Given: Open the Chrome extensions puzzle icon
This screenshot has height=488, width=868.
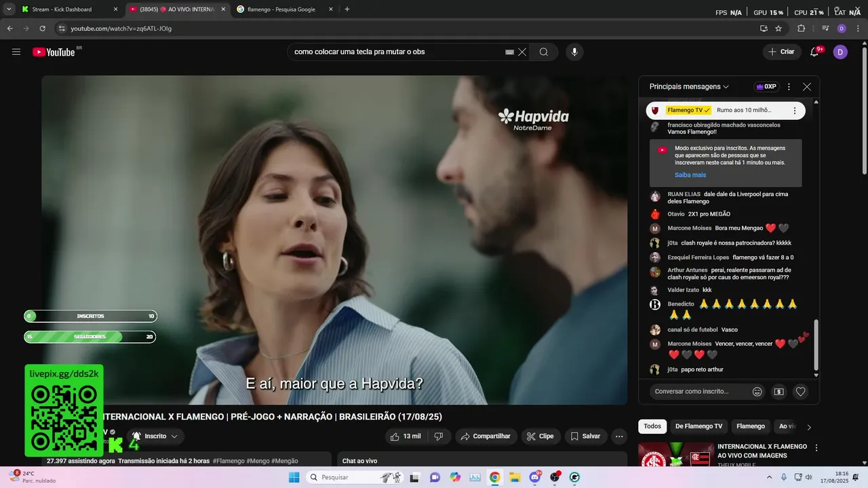Looking at the screenshot, I should pos(801,28).
